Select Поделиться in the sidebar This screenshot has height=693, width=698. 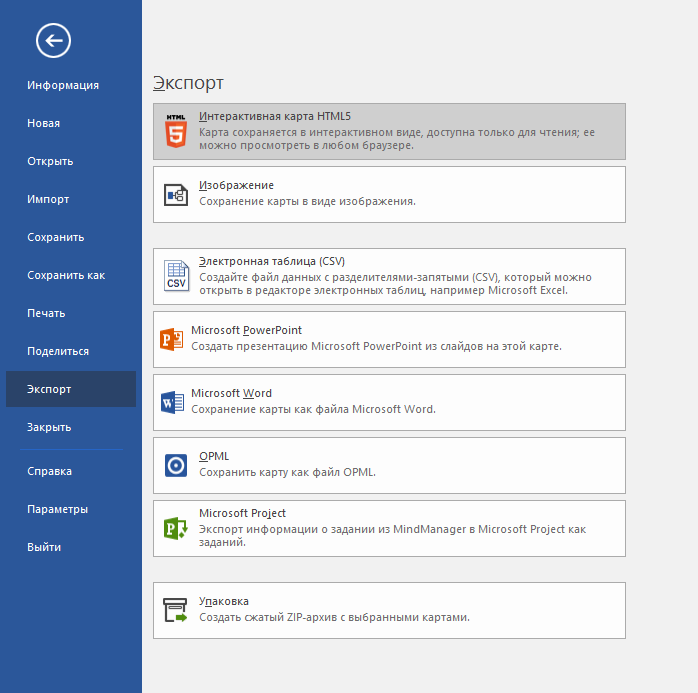(58, 351)
